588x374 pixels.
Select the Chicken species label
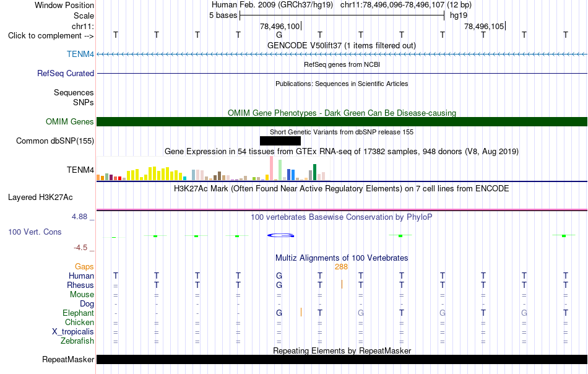point(79,322)
